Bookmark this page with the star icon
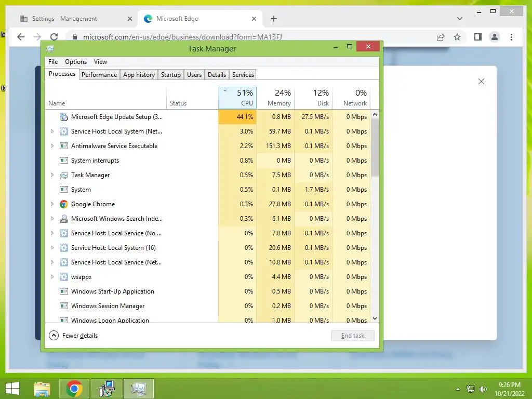The width and height of the screenshot is (532, 399). tap(457, 37)
